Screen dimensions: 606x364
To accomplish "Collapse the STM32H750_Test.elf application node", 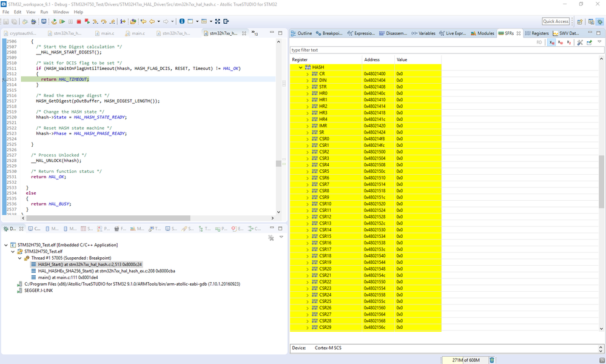I will tap(6, 245).
